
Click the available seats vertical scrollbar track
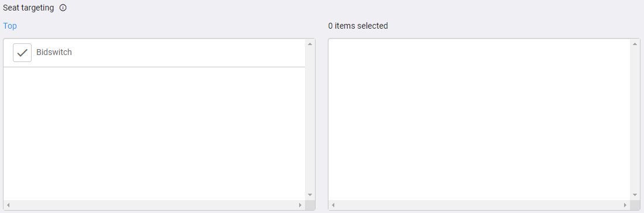pos(310,119)
